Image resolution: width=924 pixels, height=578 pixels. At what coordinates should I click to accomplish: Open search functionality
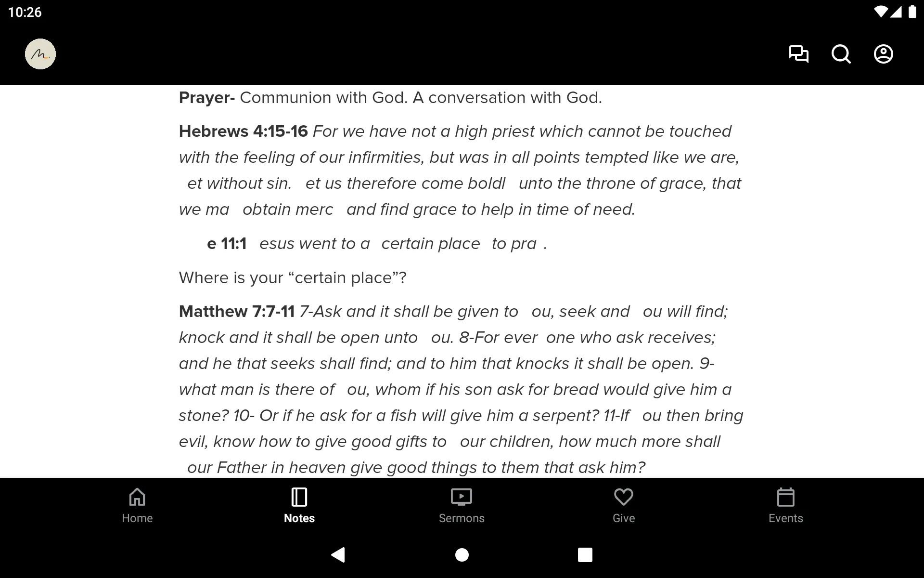point(841,54)
